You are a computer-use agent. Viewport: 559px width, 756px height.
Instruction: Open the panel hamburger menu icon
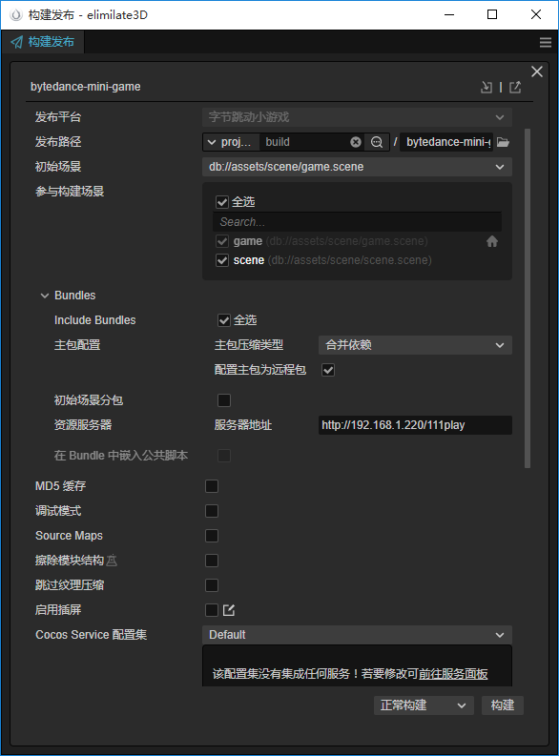[546, 43]
